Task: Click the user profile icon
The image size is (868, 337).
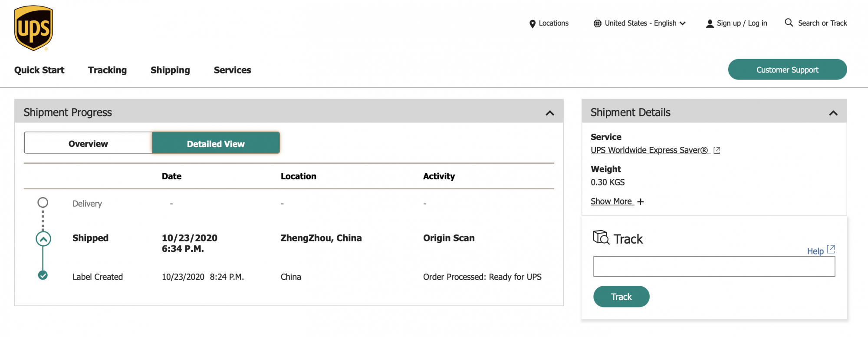Action: click(x=710, y=23)
